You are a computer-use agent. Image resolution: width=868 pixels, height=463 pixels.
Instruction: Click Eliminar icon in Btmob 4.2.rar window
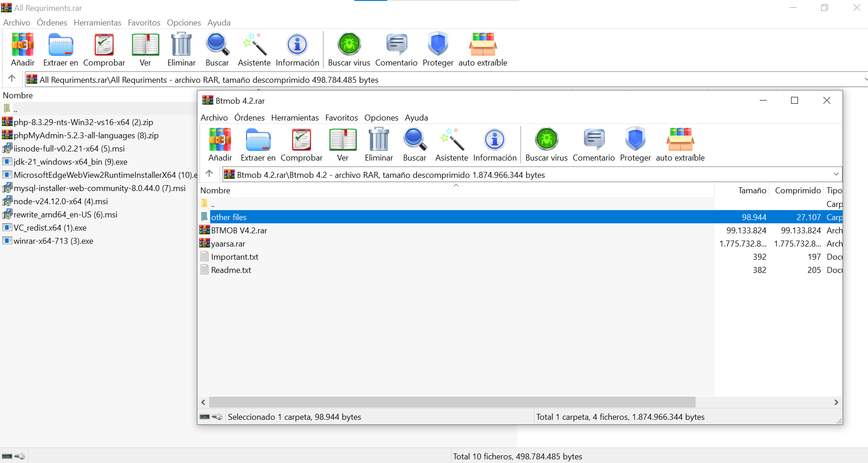coord(378,144)
